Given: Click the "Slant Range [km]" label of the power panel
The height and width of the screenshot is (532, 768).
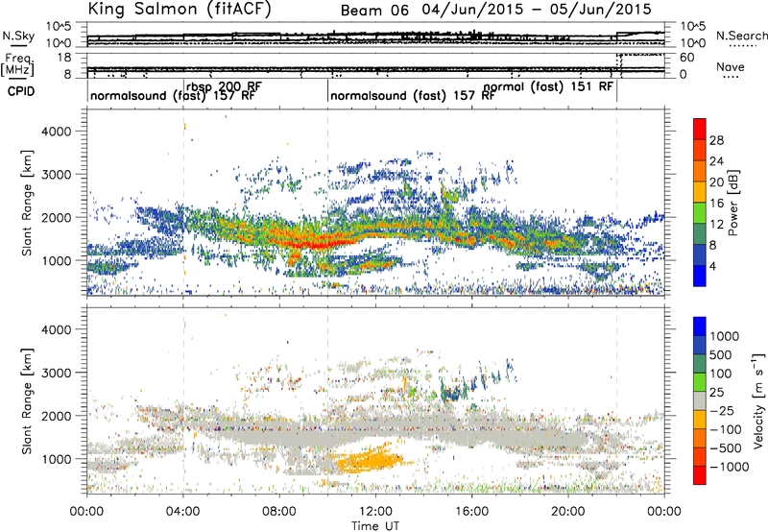Looking at the screenshot, I should point(27,203).
